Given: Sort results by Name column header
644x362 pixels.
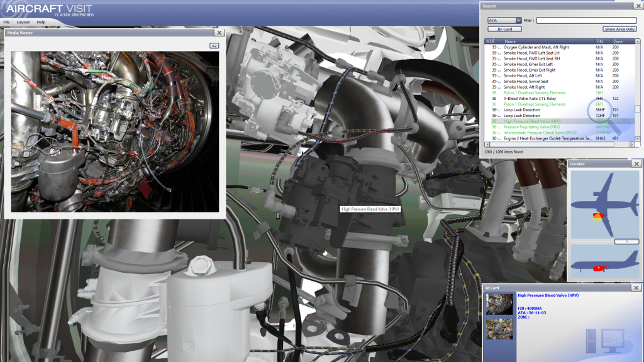Looking at the screenshot, I should pyautogui.click(x=548, y=41).
